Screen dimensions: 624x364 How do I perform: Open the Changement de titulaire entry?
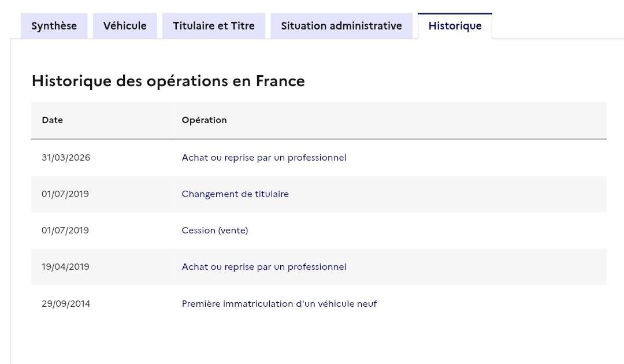(x=235, y=194)
